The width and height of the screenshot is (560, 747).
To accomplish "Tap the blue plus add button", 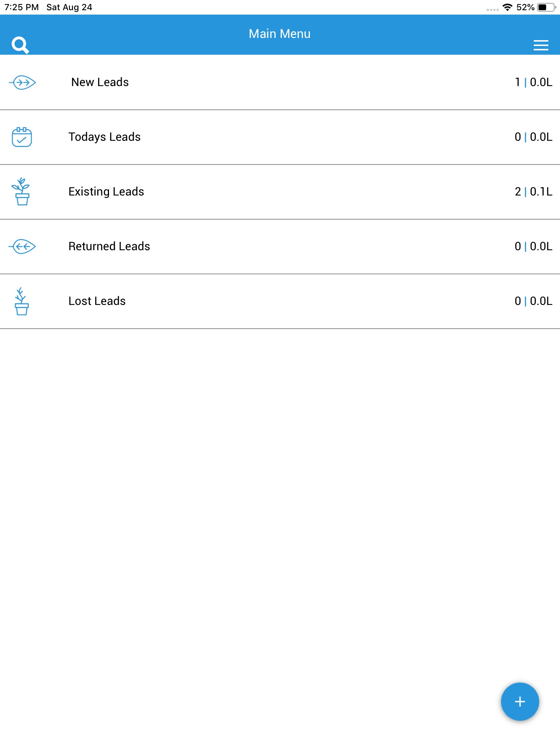I will pos(520,701).
